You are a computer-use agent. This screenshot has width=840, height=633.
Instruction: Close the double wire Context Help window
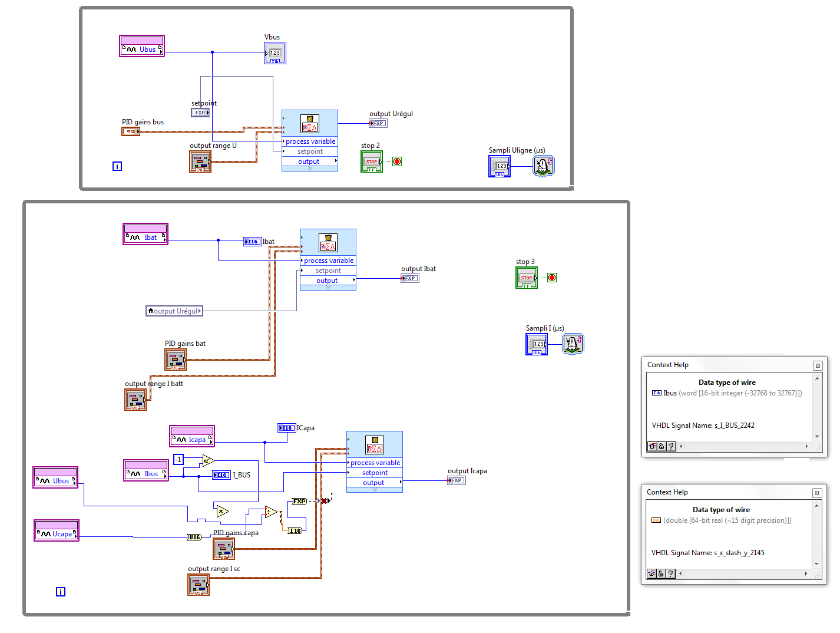(x=817, y=493)
